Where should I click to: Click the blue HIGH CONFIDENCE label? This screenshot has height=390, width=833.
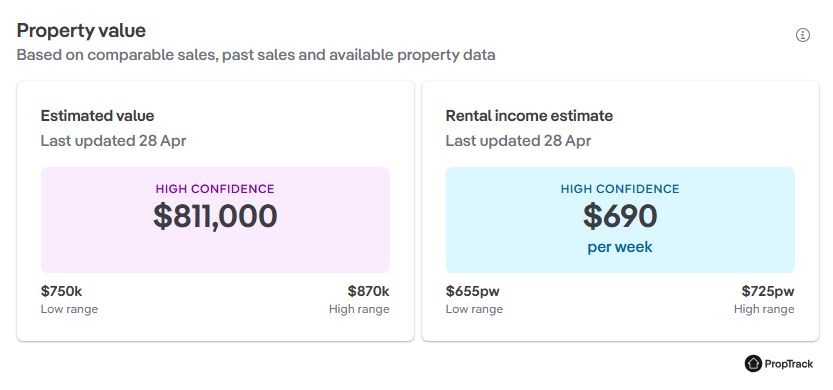[x=620, y=189]
